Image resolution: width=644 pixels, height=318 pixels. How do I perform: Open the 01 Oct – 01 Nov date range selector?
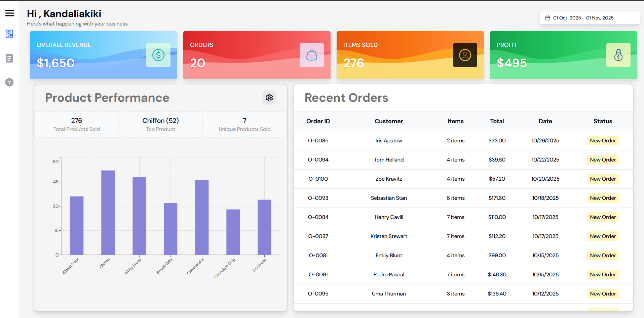590,18
